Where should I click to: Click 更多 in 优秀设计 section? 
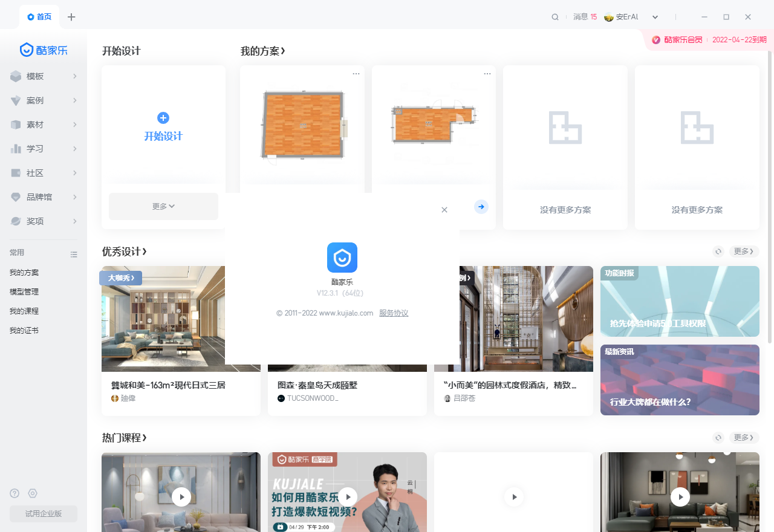point(744,251)
